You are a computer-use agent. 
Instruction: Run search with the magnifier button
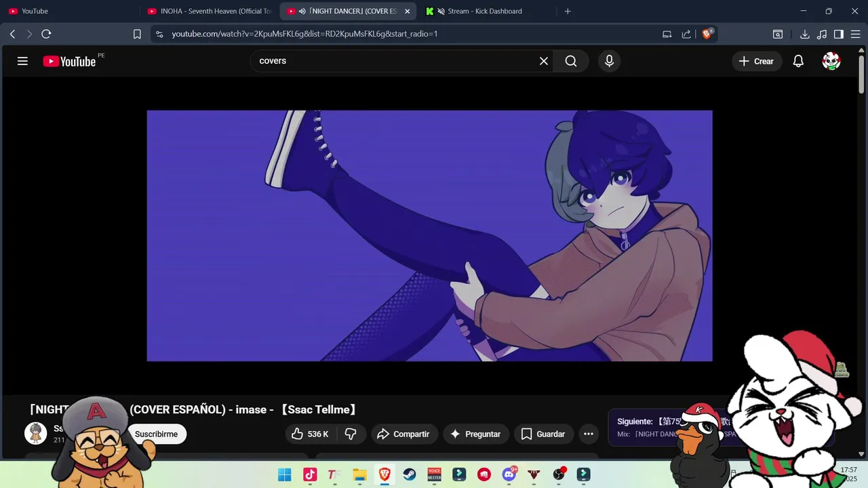571,61
